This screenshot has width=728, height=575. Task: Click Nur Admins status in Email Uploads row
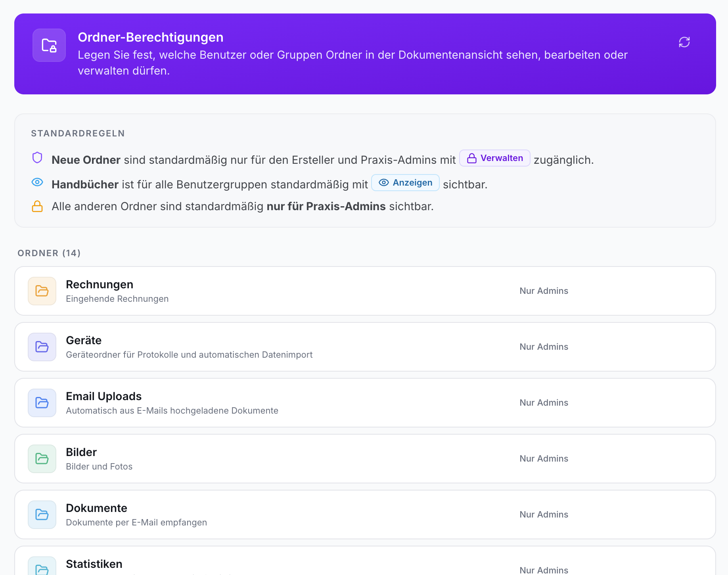click(544, 403)
